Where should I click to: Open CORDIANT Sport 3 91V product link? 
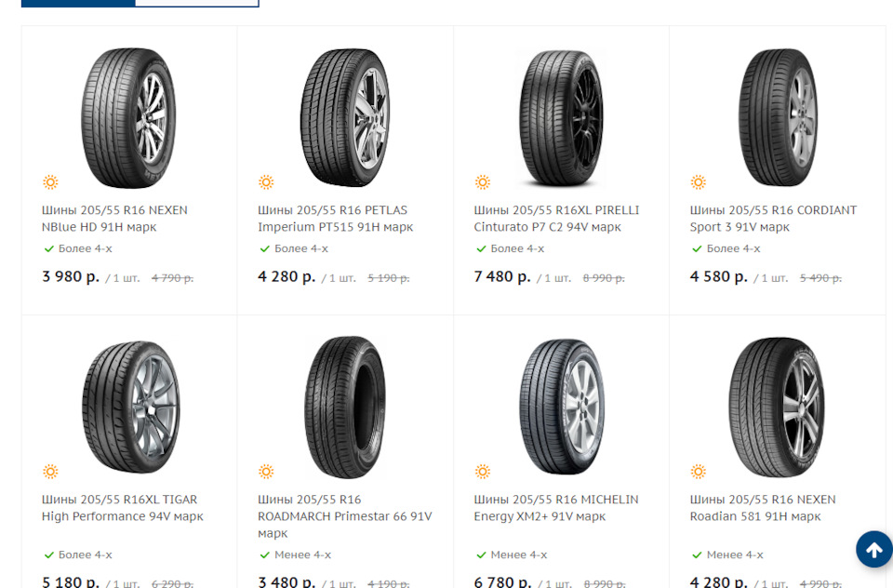pyautogui.click(x=773, y=219)
